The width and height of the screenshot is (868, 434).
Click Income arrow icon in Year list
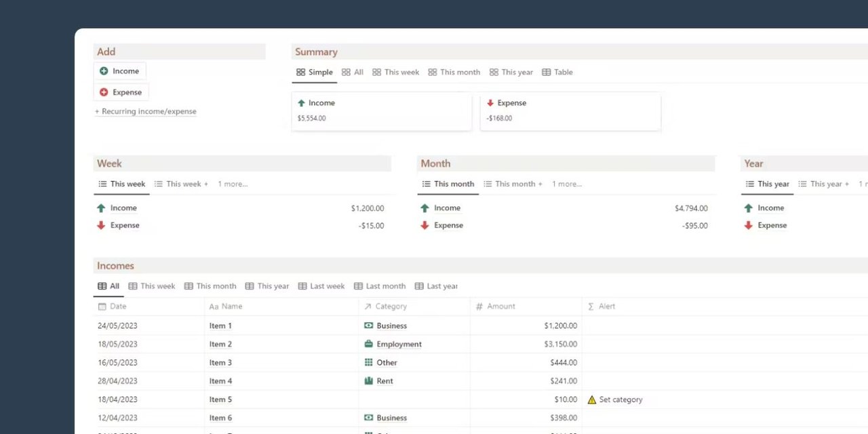click(x=749, y=208)
